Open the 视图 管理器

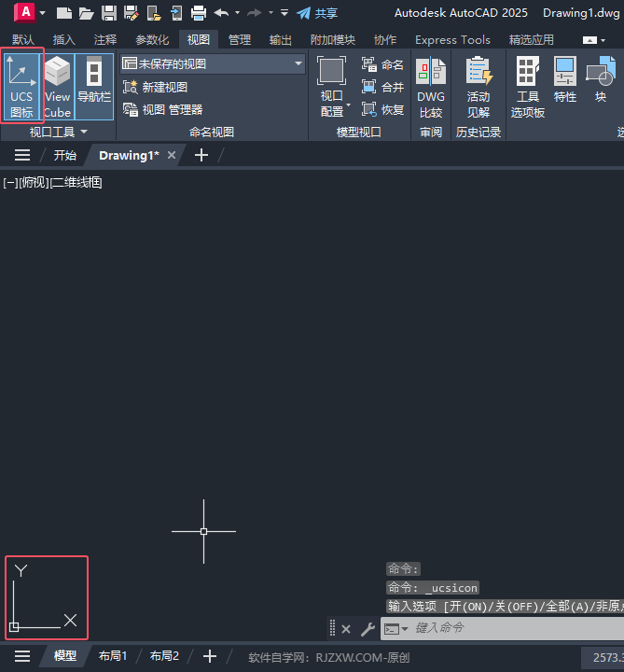pyautogui.click(x=162, y=110)
